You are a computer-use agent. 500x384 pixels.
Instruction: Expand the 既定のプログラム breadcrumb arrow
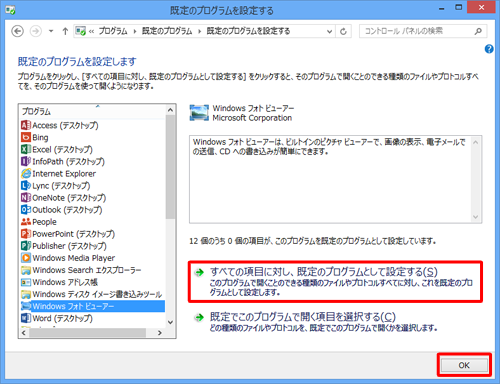click(200, 31)
